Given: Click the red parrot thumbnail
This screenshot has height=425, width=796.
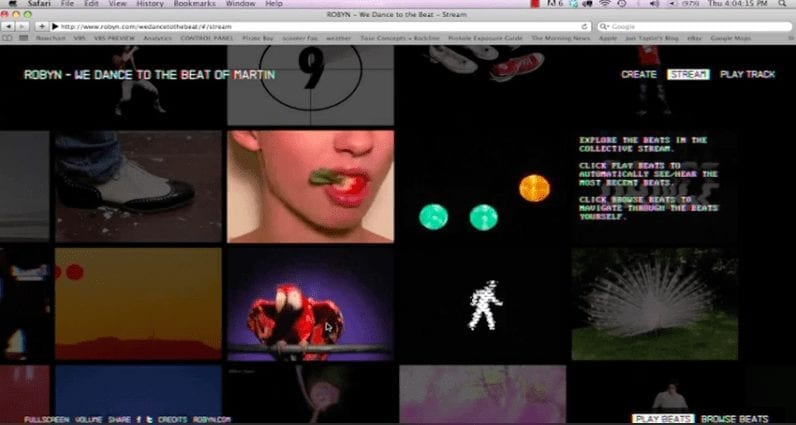Looking at the screenshot, I should [x=310, y=304].
